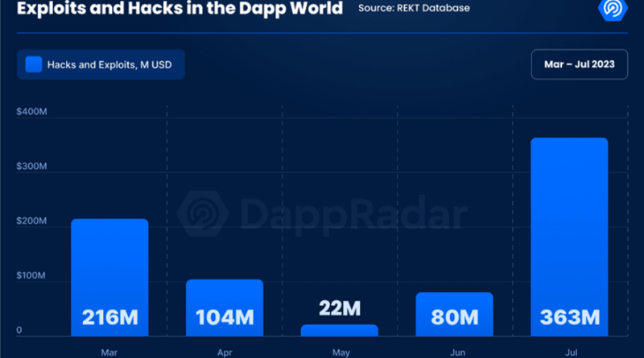Click the Mar x-axis label
644x358 pixels.
pyautogui.click(x=109, y=352)
